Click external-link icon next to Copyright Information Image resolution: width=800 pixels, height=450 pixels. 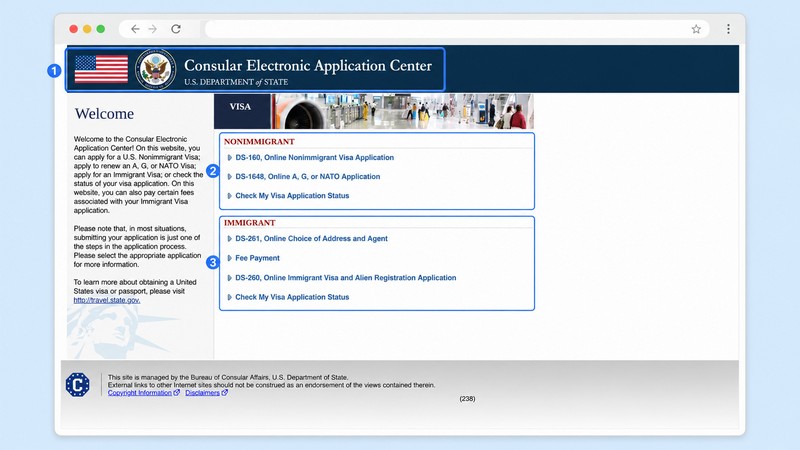click(x=177, y=392)
